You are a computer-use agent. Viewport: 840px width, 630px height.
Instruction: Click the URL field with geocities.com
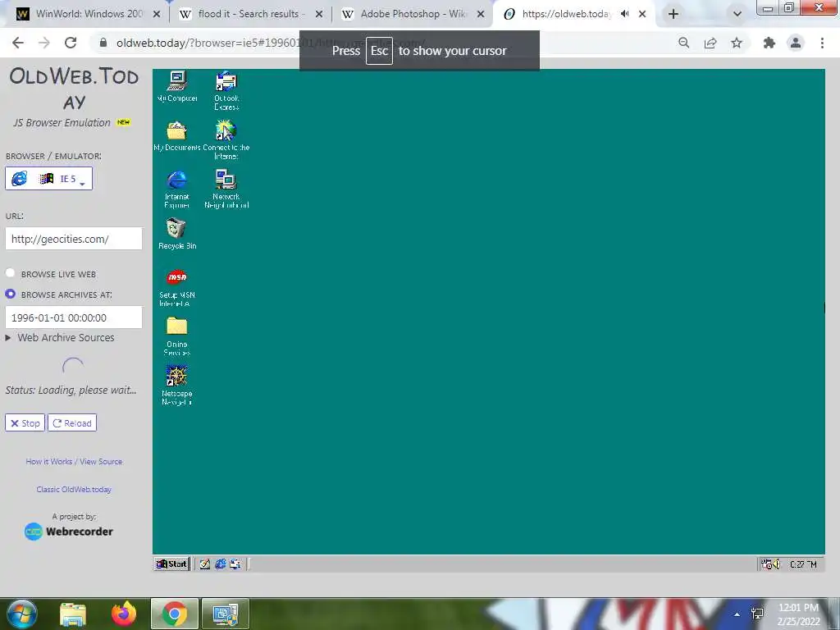(x=74, y=239)
